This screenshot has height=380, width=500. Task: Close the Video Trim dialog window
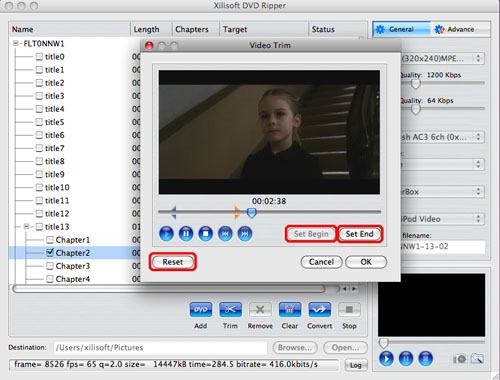(149, 46)
